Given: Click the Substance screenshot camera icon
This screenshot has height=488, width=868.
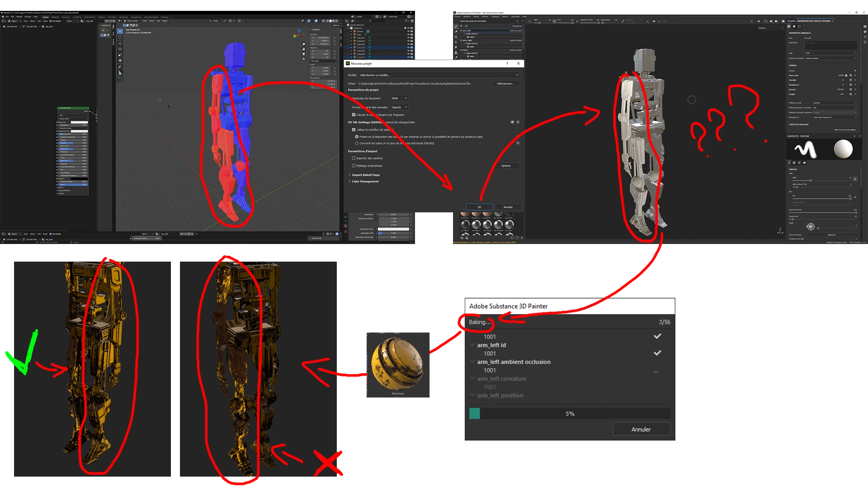Looking at the screenshot, I should [783, 21].
